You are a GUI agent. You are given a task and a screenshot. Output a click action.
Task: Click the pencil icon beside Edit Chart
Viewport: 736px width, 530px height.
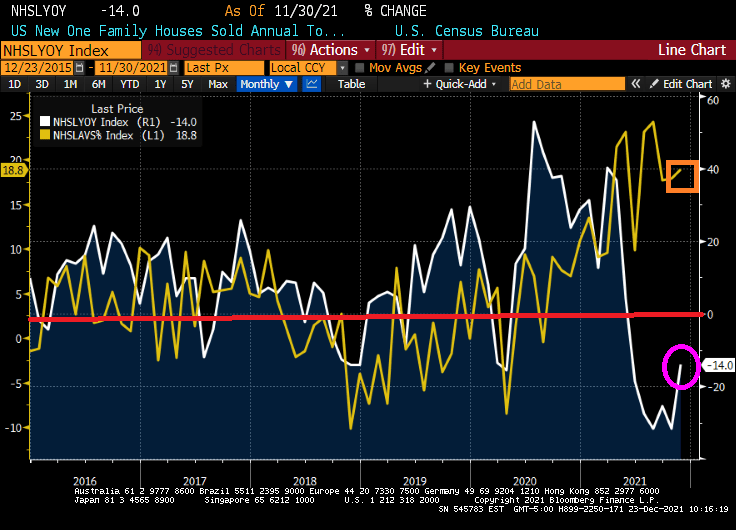coord(654,84)
